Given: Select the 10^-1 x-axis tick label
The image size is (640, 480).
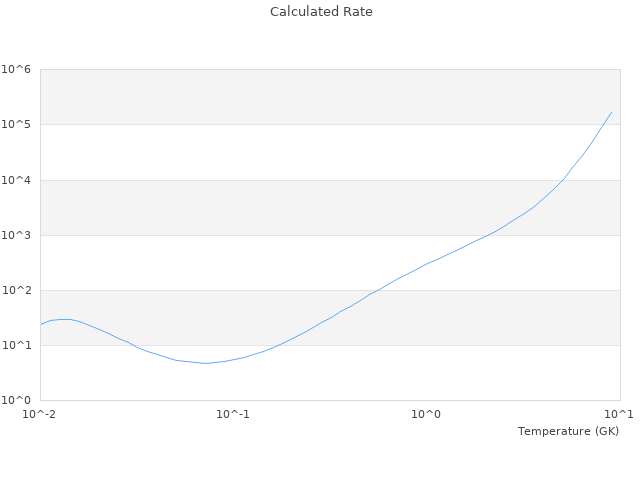Looking at the screenshot, I should click(233, 414).
